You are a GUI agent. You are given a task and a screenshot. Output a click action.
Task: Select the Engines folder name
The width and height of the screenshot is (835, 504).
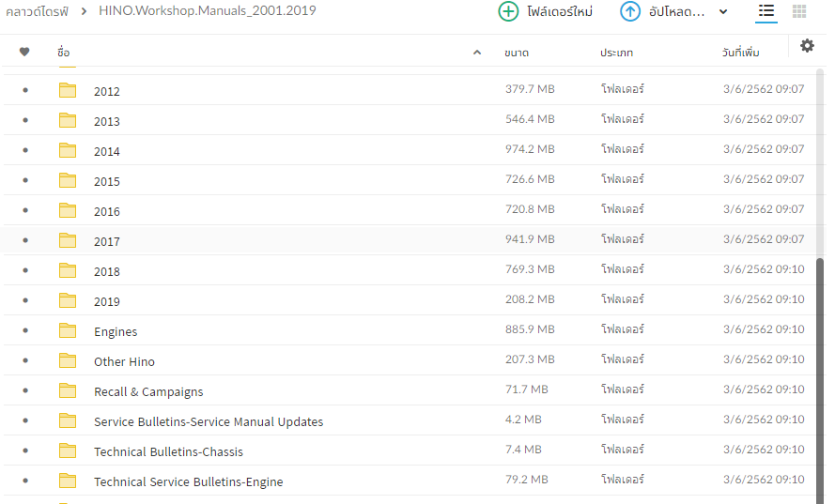pos(116,332)
